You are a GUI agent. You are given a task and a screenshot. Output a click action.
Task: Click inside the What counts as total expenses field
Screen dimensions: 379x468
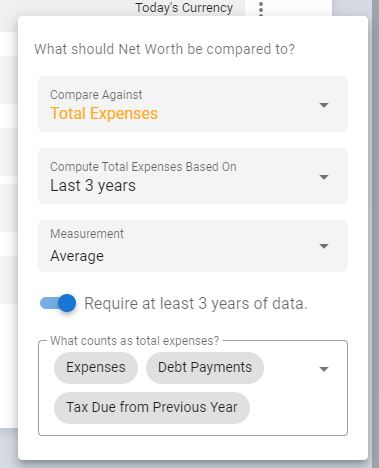coord(193,388)
